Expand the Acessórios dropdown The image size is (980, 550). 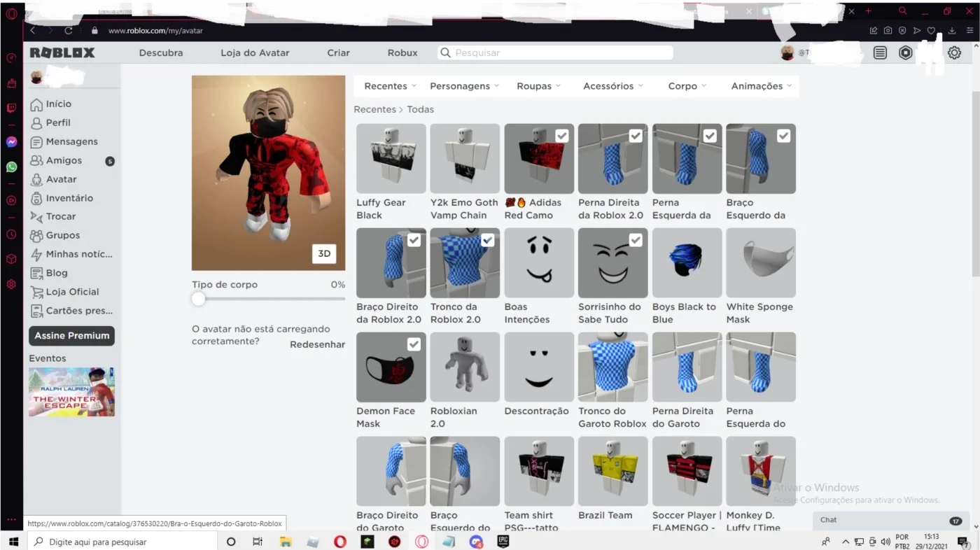click(x=613, y=86)
